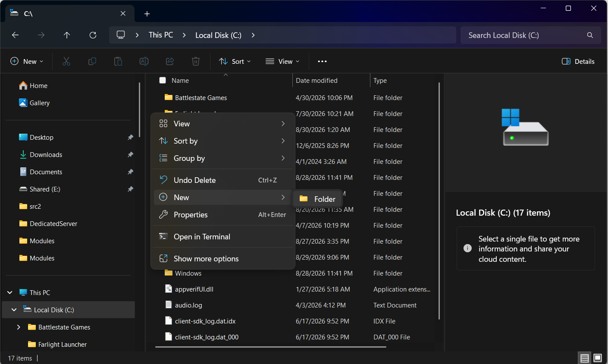Click the Cut scissors icon in toolbar
This screenshot has width=608, height=364.
tap(66, 61)
